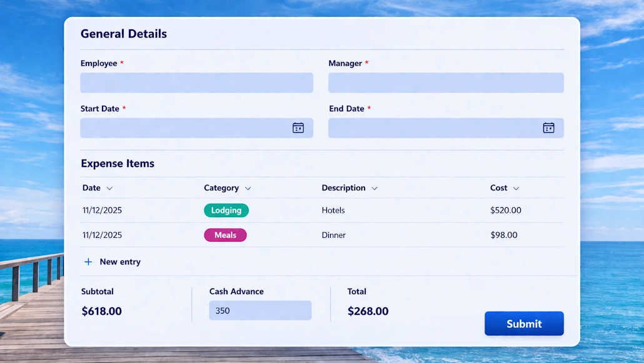The width and height of the screenshot is (644, 363).
Task: Expand the Description column dropdown
Action: [375, 188]
